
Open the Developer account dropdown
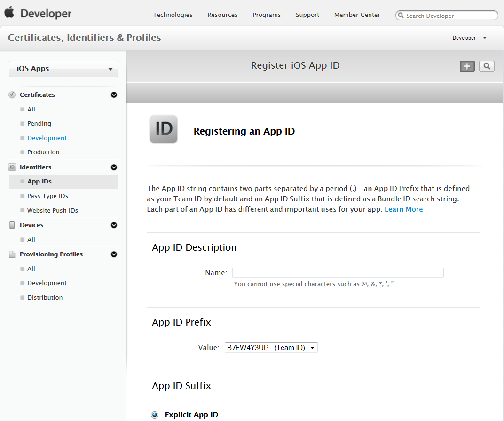point(470,38)
